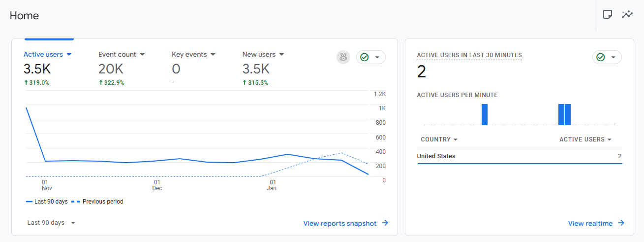Click arrow beside View reports snapshot
Image resolution: width=644 pixels, height=242 pixels.
(385, 223)
